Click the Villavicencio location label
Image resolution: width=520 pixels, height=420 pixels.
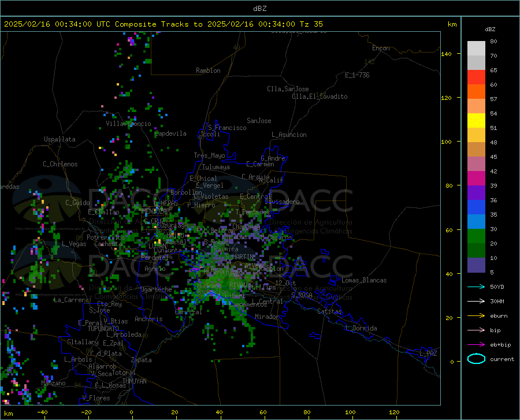128,124
